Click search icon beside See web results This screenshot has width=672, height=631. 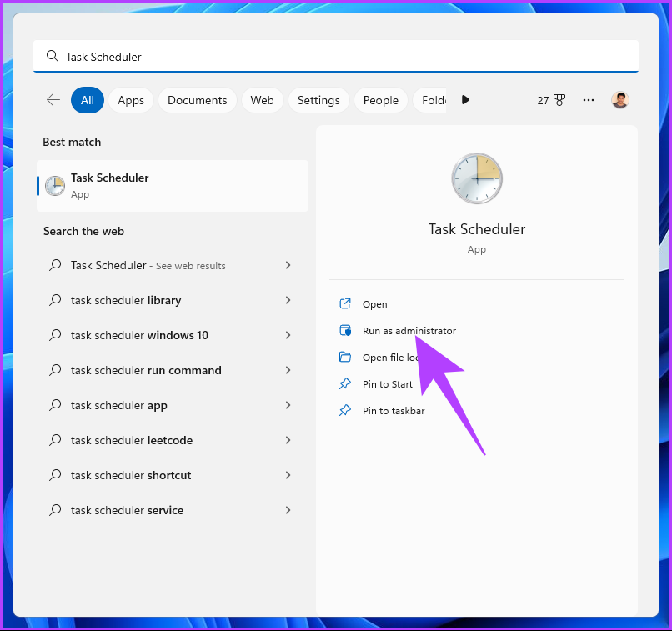tap(55, 265)
